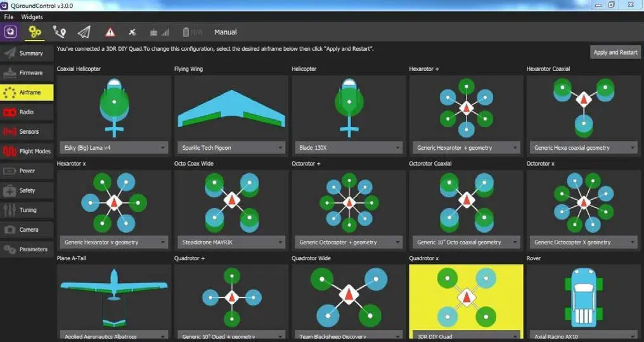Image resolution: width=644 pixels, height=342 pixels.
Task: Open the Sensors setup page
Action: [27, 131]
